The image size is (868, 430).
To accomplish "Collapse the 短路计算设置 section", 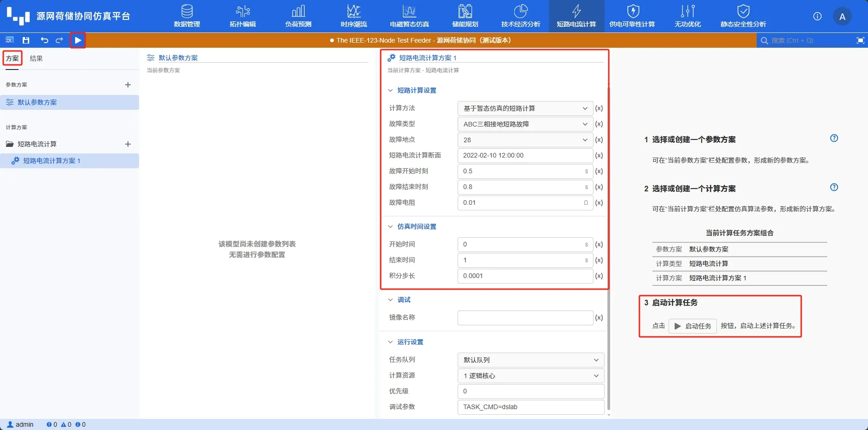I will point(390,90).
